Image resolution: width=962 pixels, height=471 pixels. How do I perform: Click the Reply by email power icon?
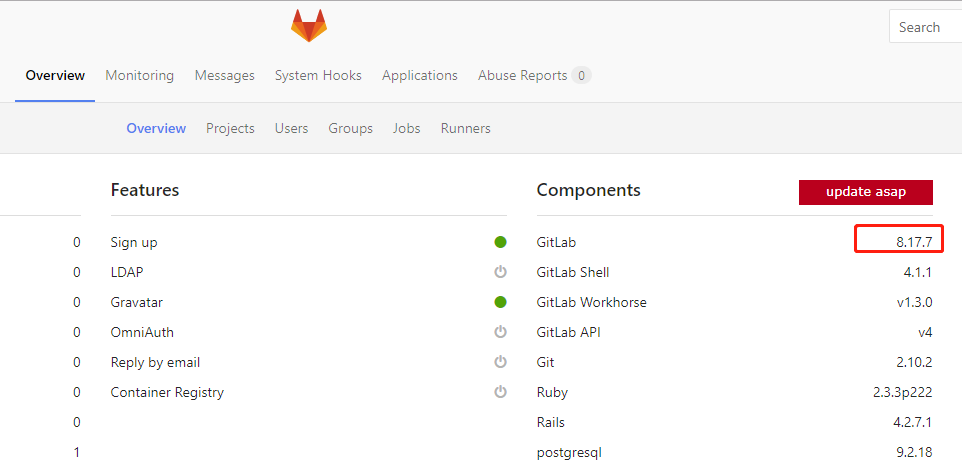[x=501, y=362]
